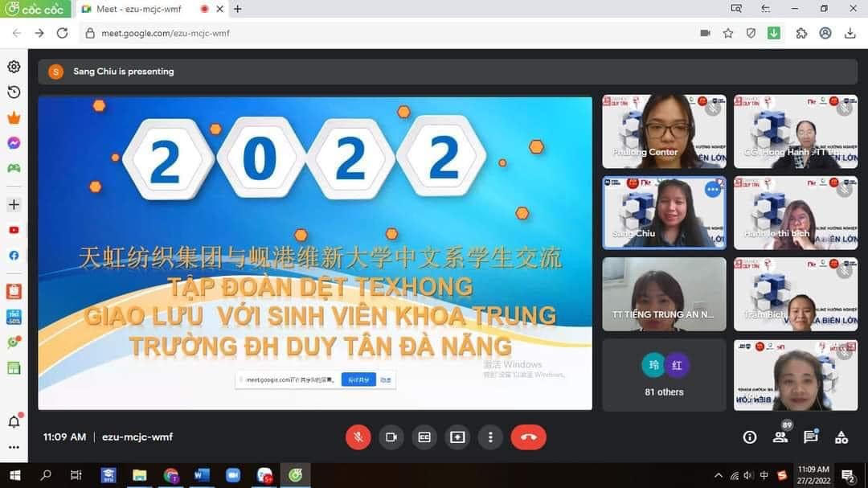Click the camera permission icon in address bar
This screenshot has height=488, width=868.
coord(706,33)
